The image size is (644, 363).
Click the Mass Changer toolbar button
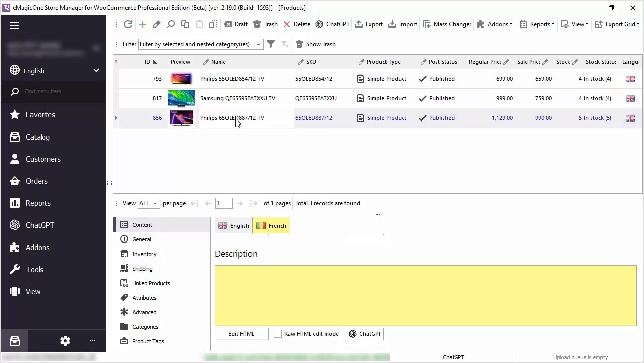[x=447, y=24]
